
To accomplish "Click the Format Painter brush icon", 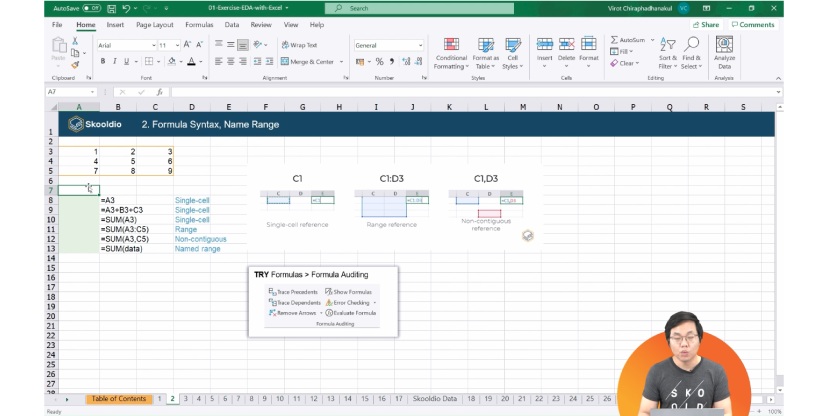I will click(x=75, y=64).
